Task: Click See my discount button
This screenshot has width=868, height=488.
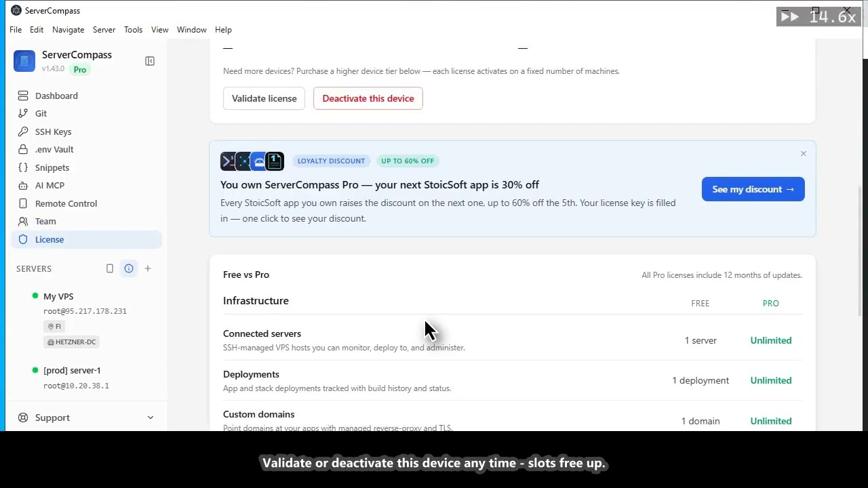Action: pyautogui.click(x=753, y=189)
